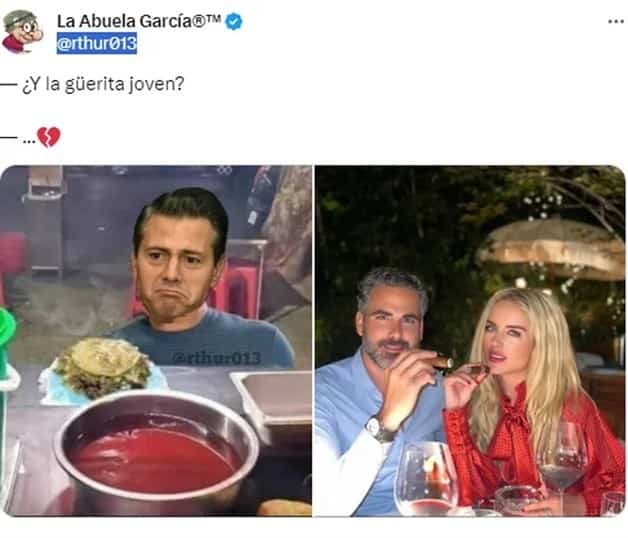Click the @rthur013 watermark on blue shirt

point(217,358)
